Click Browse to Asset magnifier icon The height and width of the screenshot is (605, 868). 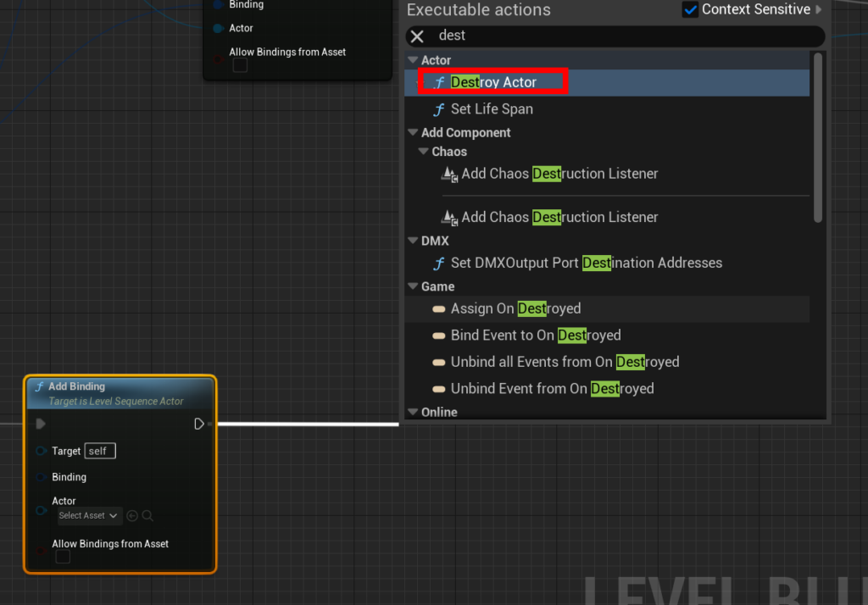pyautogui.click(x=147, y=516)
